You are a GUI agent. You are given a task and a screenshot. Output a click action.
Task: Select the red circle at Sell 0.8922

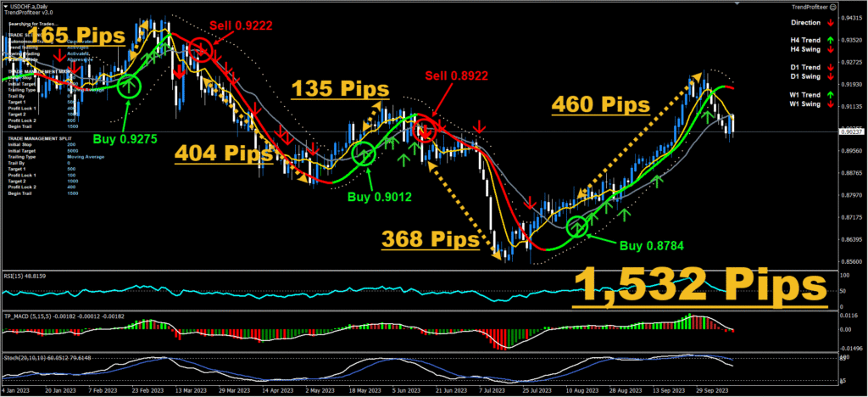(426, 131)
